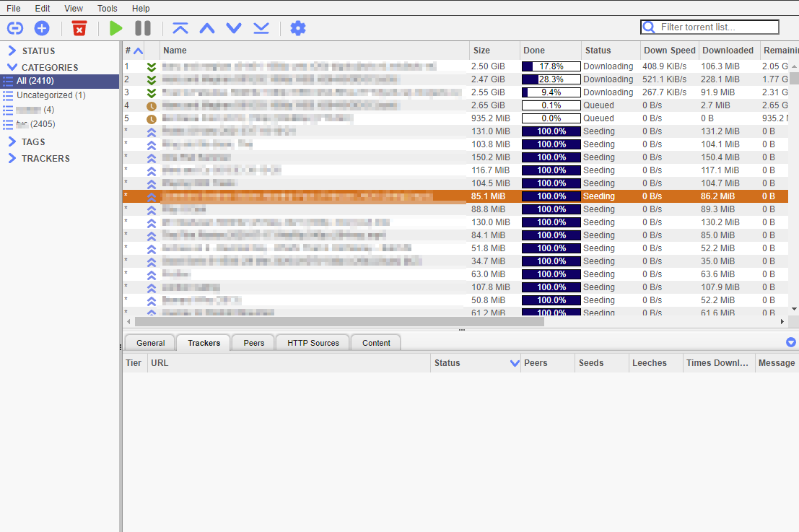Viewport: 799px width, 532px height.
Task: Click the Add torrent link icon
Action: [15, 28]
